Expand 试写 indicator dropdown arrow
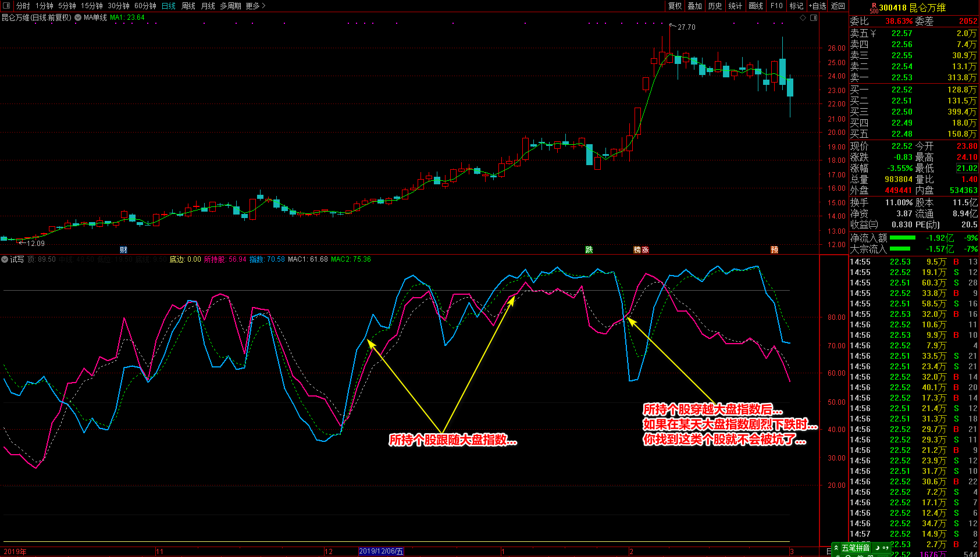The width and height of the screenshot is (980, 557). 5,259
